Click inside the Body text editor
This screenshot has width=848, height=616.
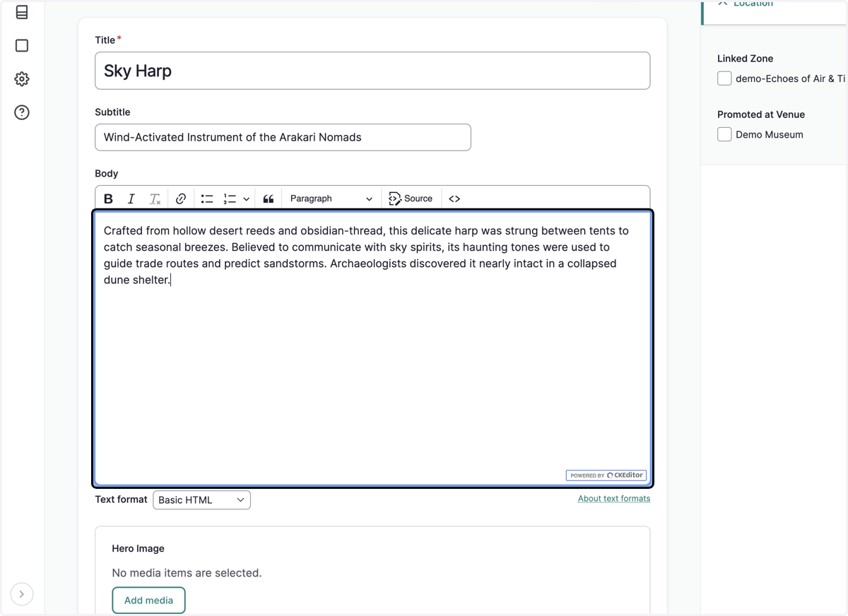372,348
